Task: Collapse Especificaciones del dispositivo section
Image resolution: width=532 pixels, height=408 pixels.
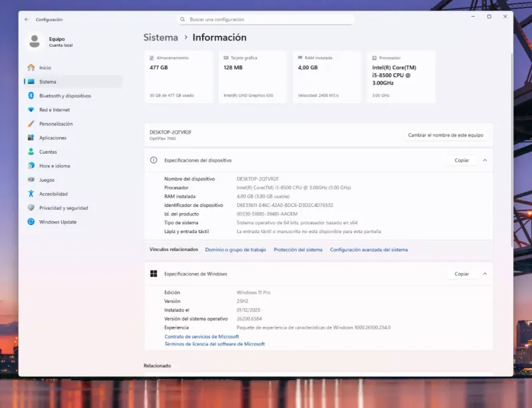Action: click(x=485, y=160)
